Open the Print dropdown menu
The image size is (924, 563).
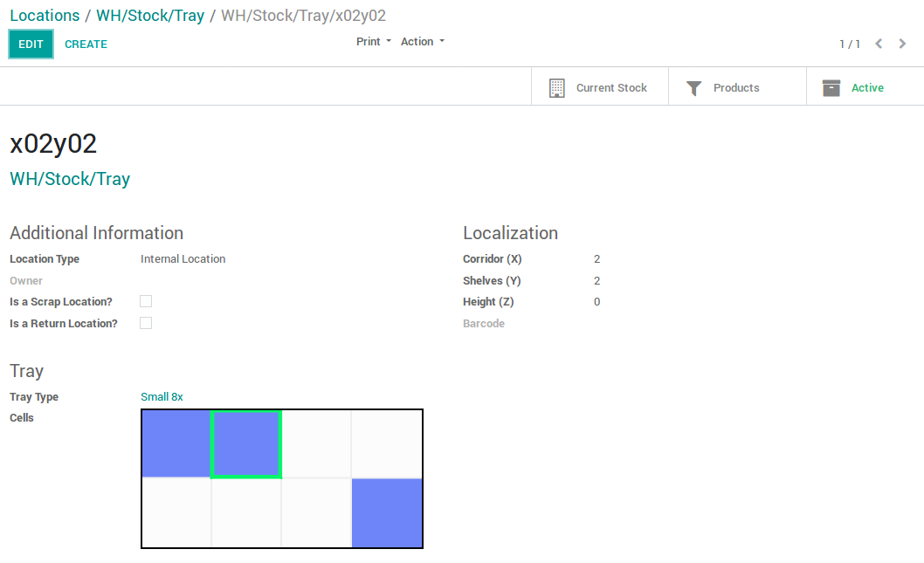point(374,42)
